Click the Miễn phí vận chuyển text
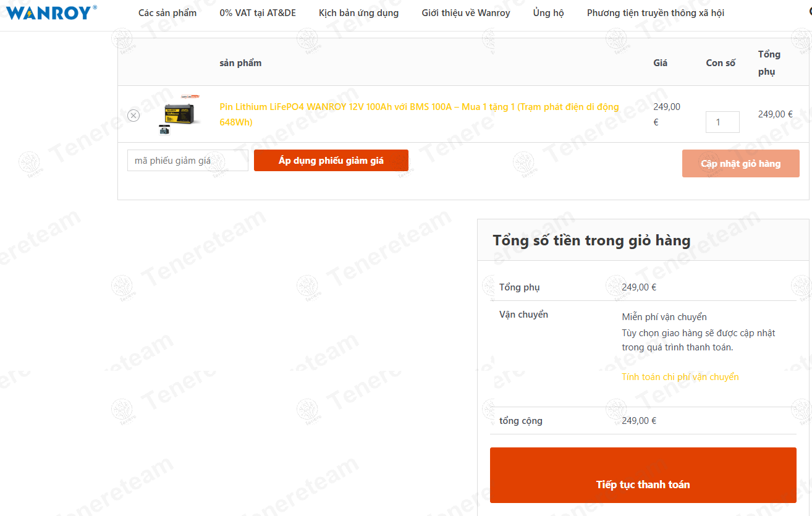Image resolution: width=812 pixels, height=516 pixels. (664, 317)
